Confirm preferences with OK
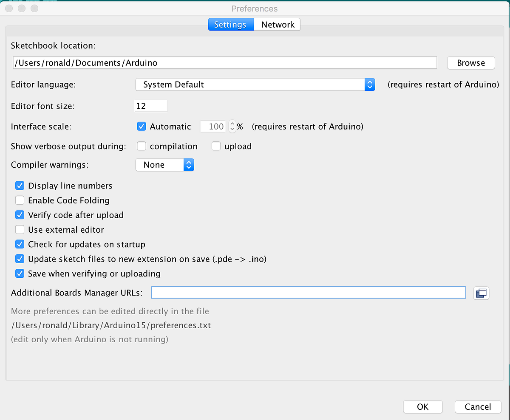510x420 pixels. click(422, 406)
